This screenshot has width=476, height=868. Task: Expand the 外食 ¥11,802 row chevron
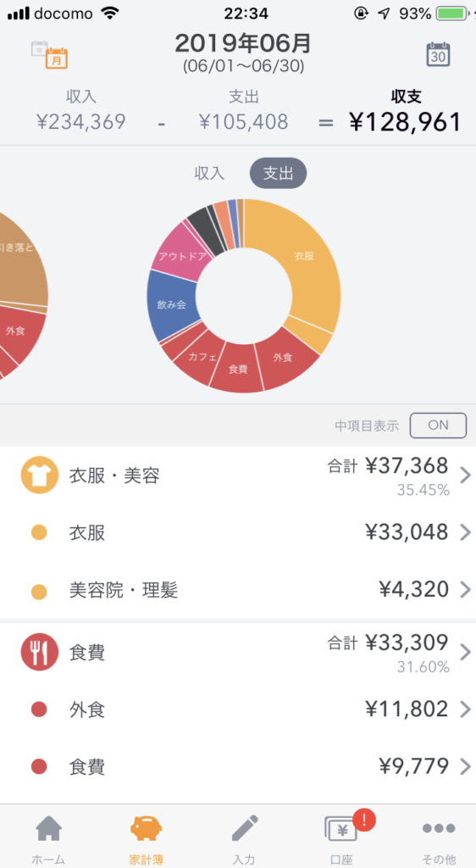point(465,709)
